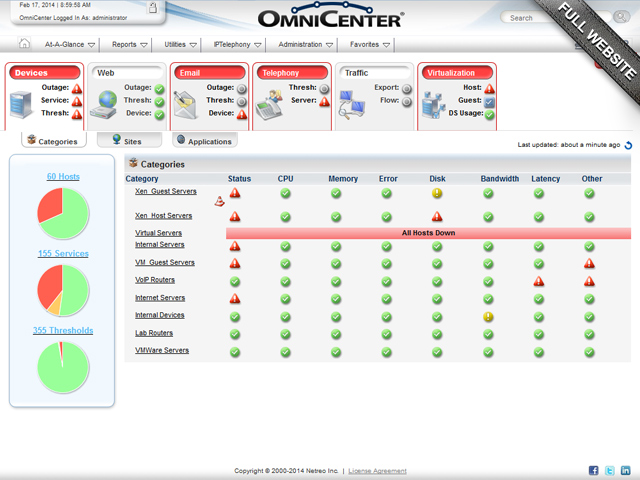Click Devices Service alert icon
The image size is (640, 480).
(77, 101)
